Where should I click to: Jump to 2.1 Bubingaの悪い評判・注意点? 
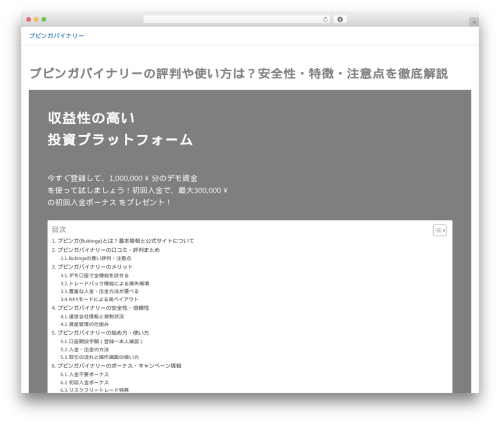coord(96,258)
